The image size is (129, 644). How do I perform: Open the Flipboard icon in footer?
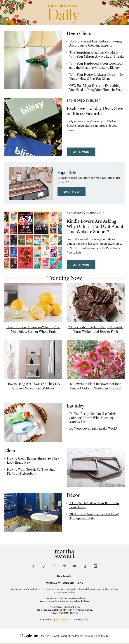(x=95, y=566)
